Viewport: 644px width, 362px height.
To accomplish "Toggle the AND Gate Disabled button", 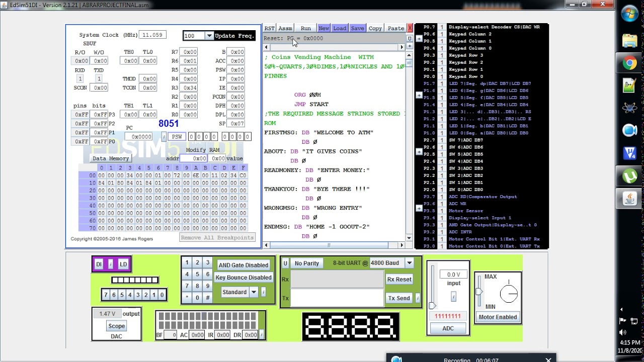I will tap(244, 265).
